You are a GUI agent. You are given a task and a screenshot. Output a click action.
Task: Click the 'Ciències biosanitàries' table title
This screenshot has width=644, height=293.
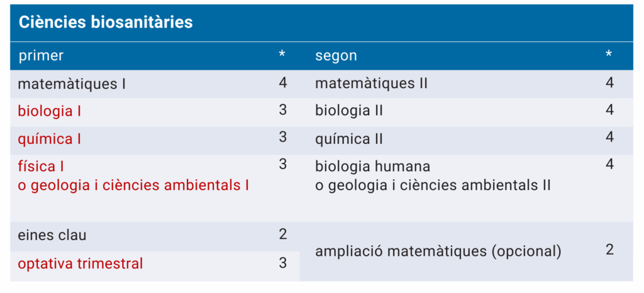106,23
